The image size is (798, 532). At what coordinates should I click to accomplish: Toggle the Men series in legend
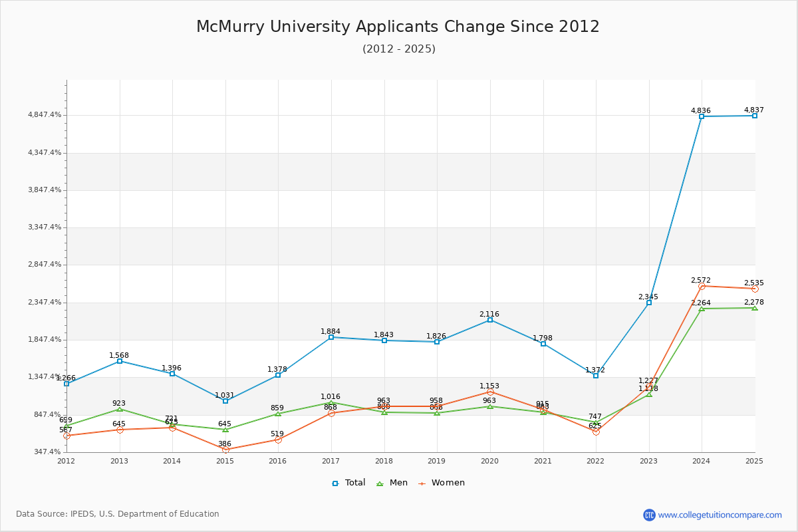(x=393, y=483)
